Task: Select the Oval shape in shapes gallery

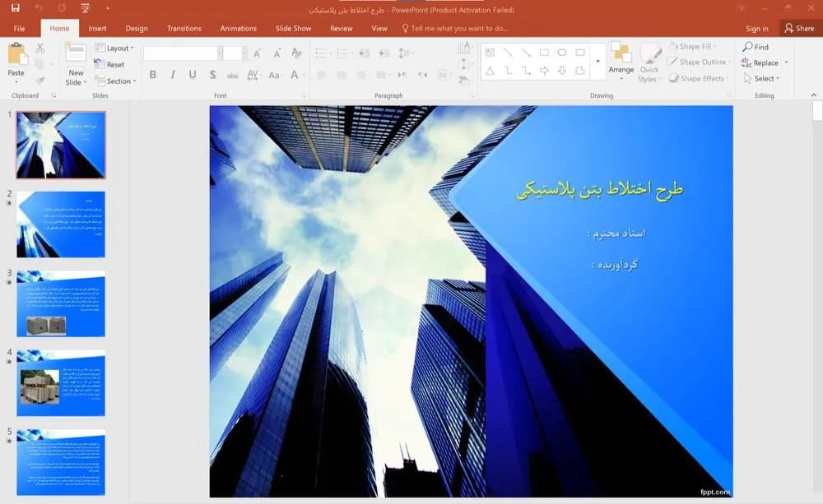Action: click(x=562, y=53)
